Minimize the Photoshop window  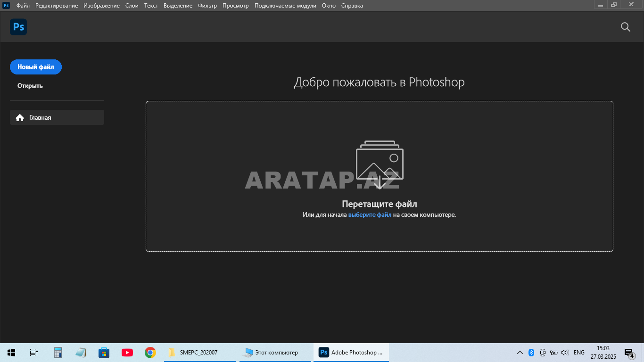pyautogui.click(x=600, y=5)
